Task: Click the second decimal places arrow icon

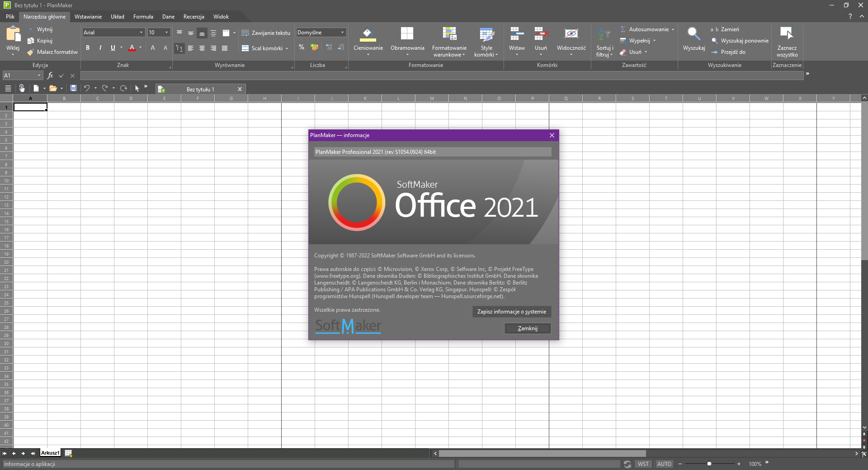Action: pyautogui.click(x=341, y=47)
